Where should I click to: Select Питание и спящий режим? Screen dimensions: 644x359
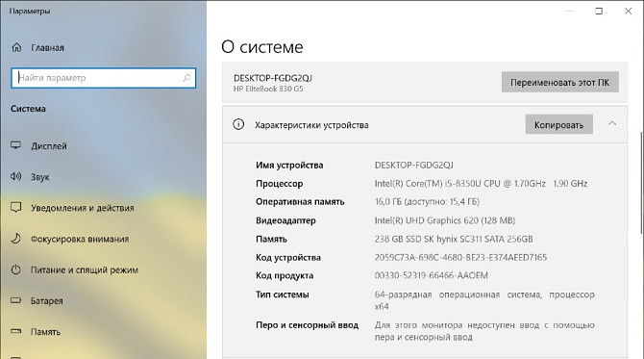[85, 270]
